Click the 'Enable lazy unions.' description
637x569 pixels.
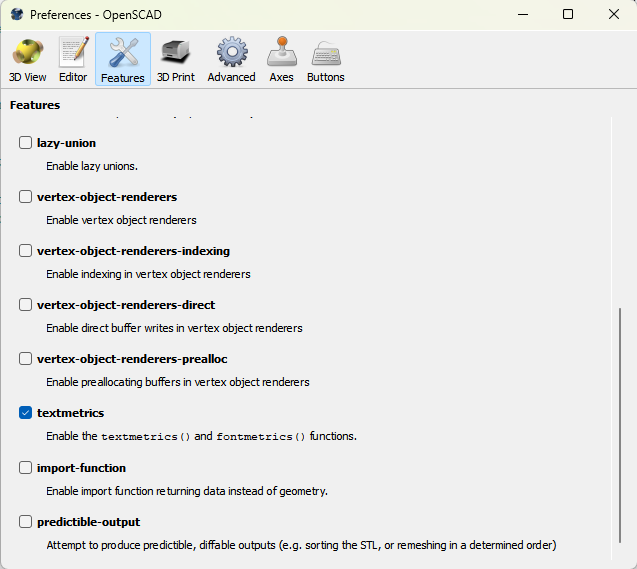click(92, 166)
